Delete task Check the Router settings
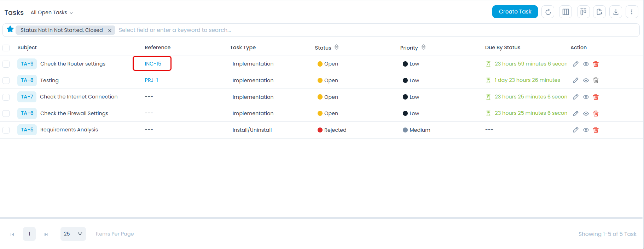 596,64
